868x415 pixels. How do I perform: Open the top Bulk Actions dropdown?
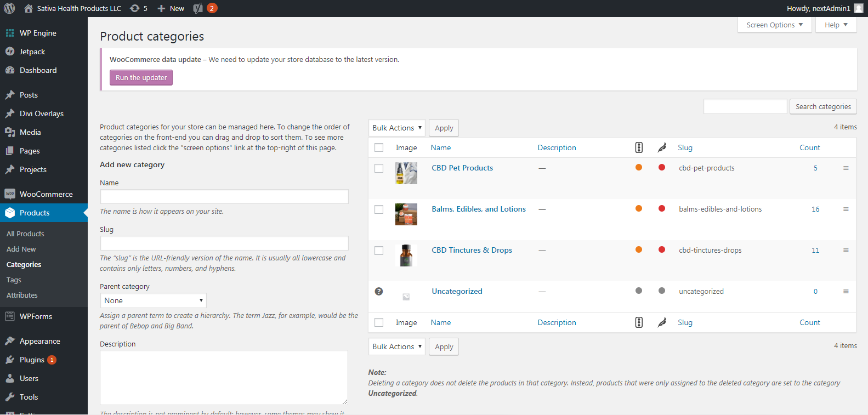click(396, 128)
